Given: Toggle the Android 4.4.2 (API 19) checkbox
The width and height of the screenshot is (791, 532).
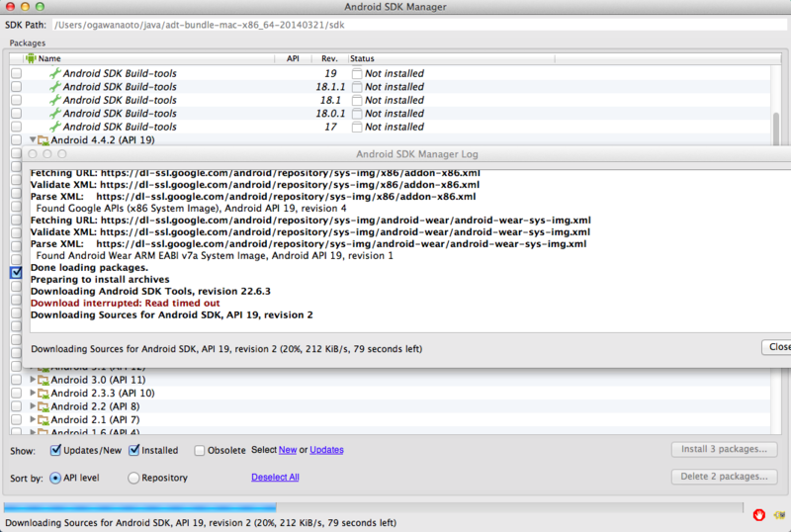Looking at the screenshot, I should pyautogui.click(x=16, y=139).
